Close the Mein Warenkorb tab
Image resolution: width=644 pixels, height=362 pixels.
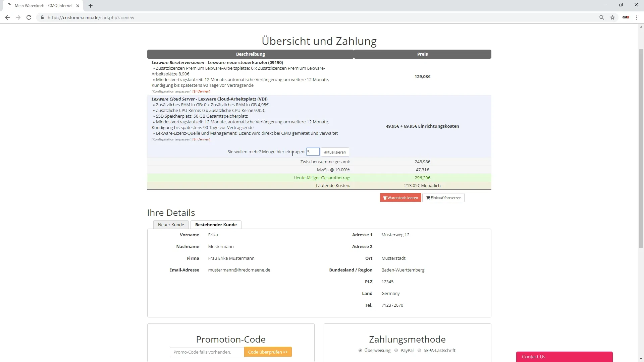click(77, 6)
